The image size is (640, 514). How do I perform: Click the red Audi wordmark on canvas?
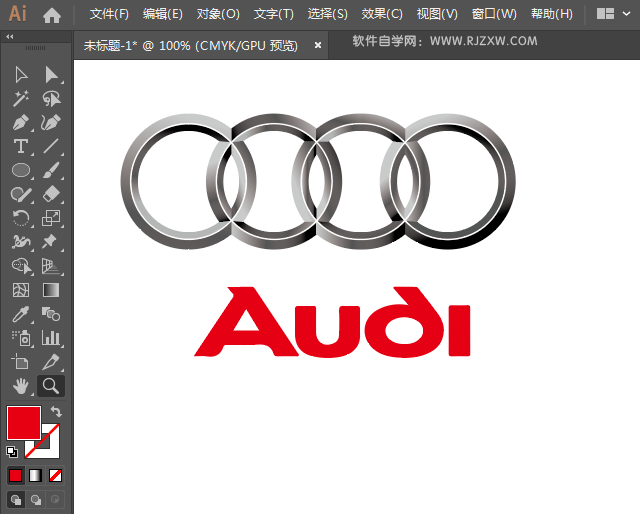[332, 322]
